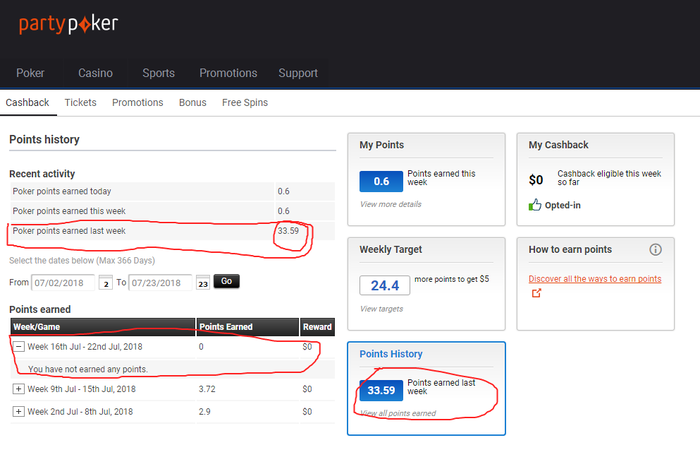Click the Opted-in thumbs up icon
Screen dimensions: 700x474
pyautogui.click(x=535, y=205)
